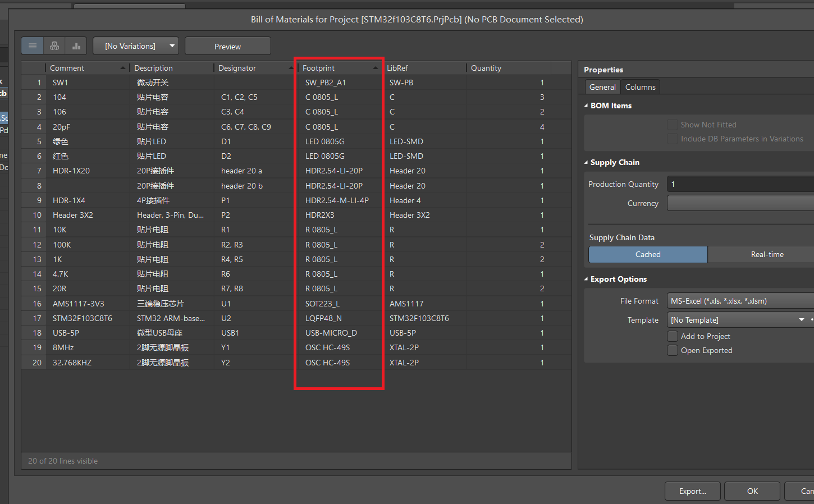Click the bar chart view icon
This screenshot has width=814, height=504.
pyautogui.click(x=76, y=46)
